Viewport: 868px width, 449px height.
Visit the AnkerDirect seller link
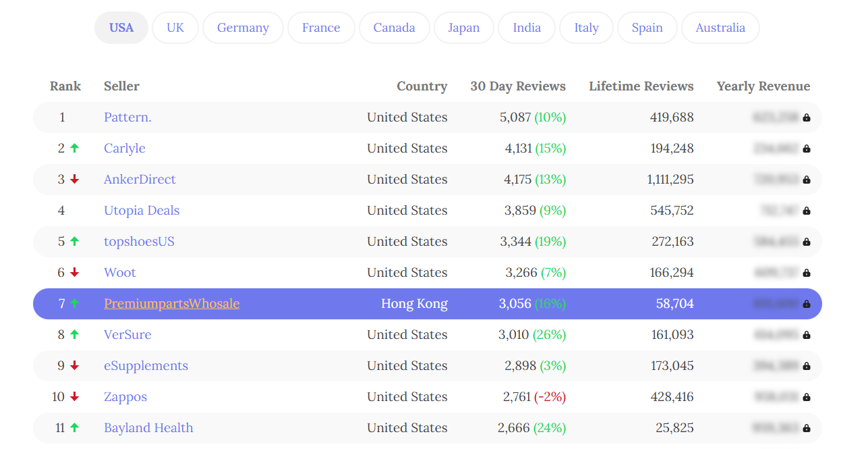point(140,180)
